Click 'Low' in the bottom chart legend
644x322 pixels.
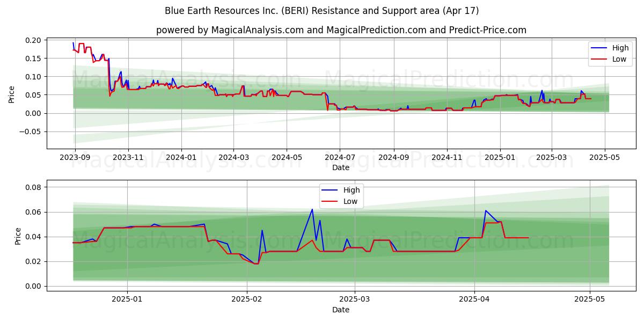point(350,201)
